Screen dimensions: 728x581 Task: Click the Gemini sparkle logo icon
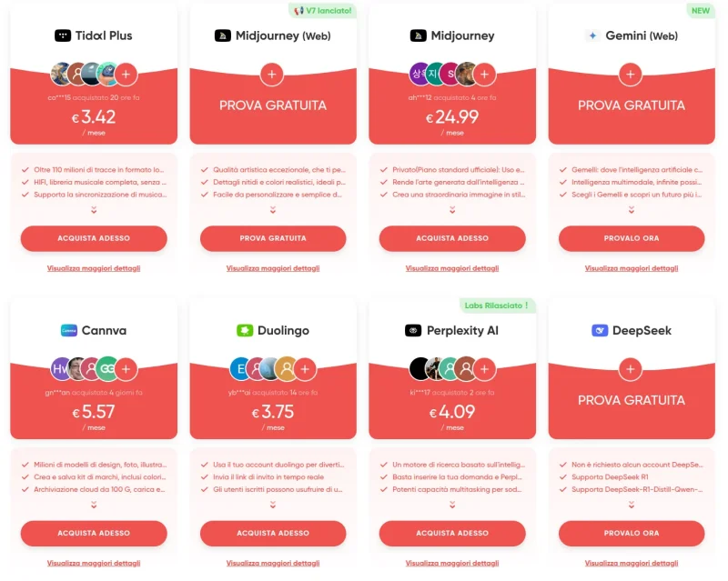coord(592,35)
